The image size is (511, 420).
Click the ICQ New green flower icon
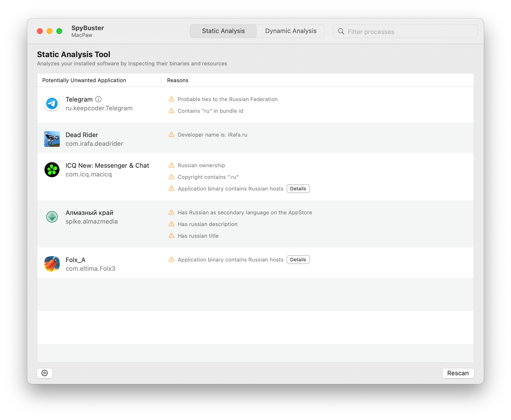(x=52, y=170)
